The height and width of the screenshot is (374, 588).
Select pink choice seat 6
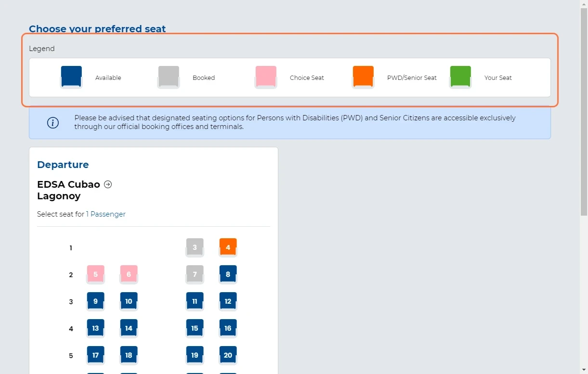pyautogui.click(x=129, y=274)
